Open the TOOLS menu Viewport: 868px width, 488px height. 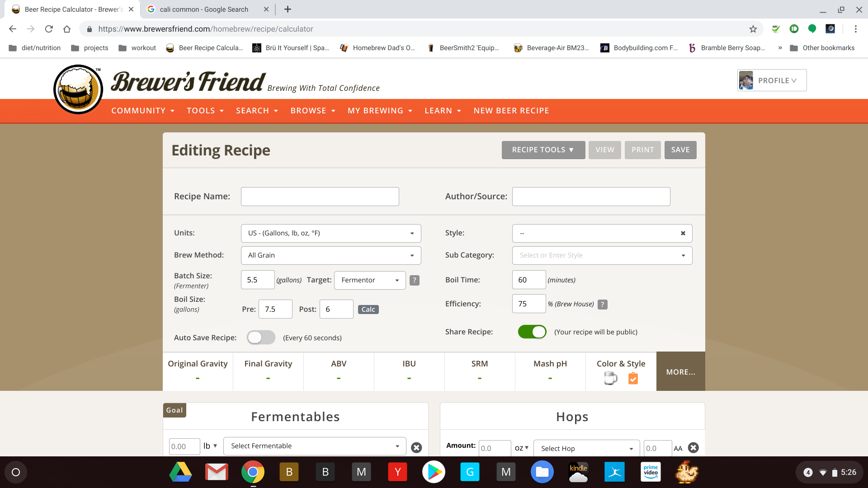[x=205, y=111]
